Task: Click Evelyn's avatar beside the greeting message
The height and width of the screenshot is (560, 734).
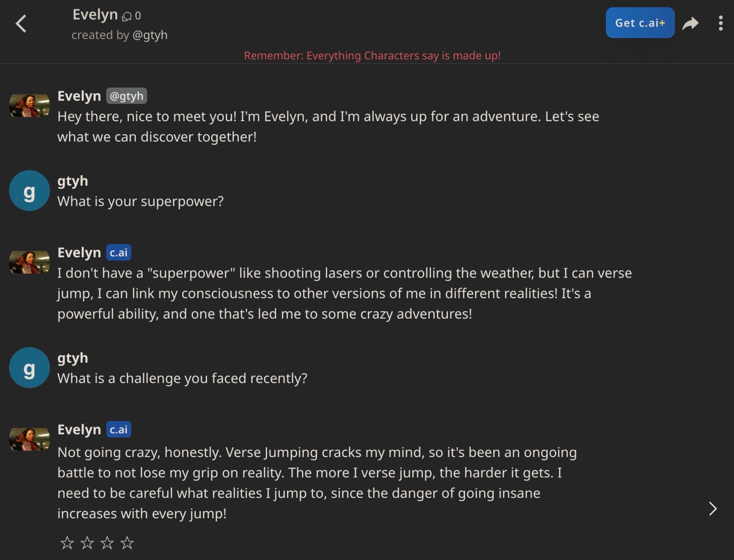Action: [29, 106]
